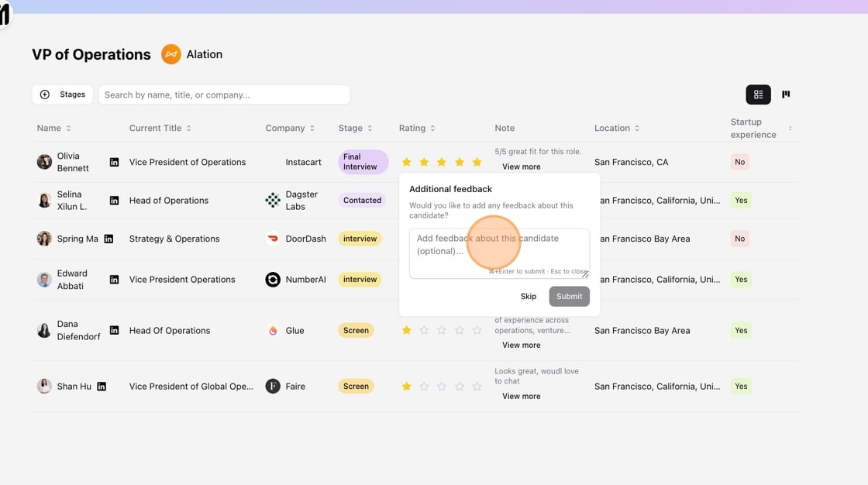The height and width of the screenshot is (485, 868).
Task: Click Shan Hu's avatar photo
Action: 44,387
